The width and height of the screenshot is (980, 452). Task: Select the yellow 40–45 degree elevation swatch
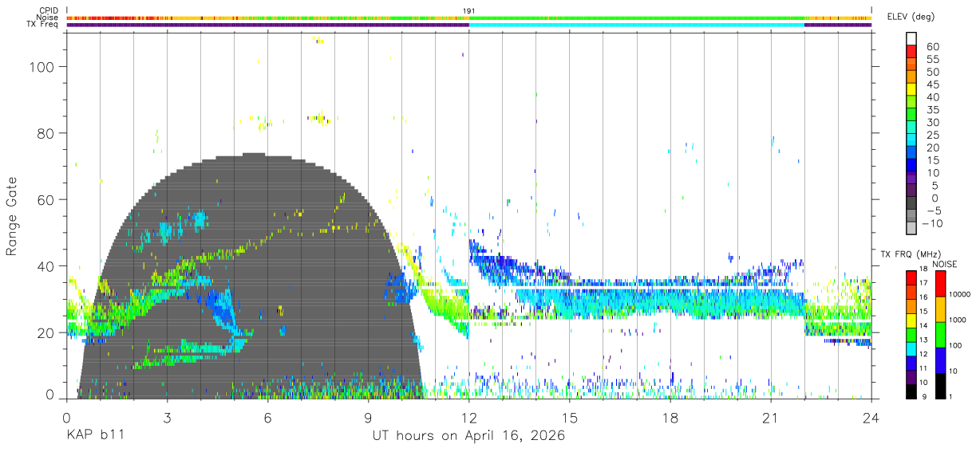click(x=912, y=89)
